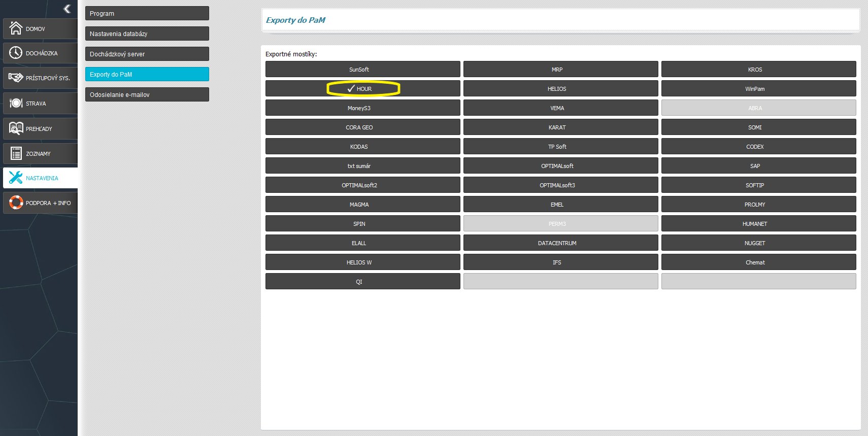Choose the WinPam export bridge
This screenshot has height=436, width=868.
tap(759, 88)
